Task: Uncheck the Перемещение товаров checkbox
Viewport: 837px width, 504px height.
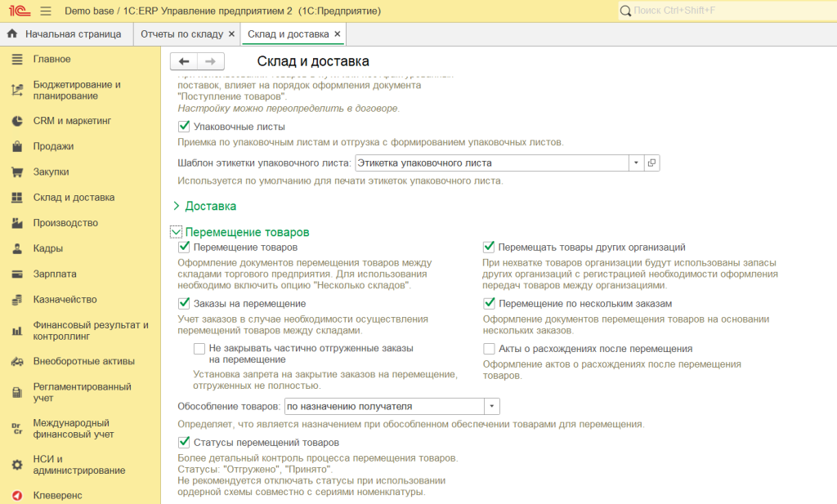Action: 184,247
